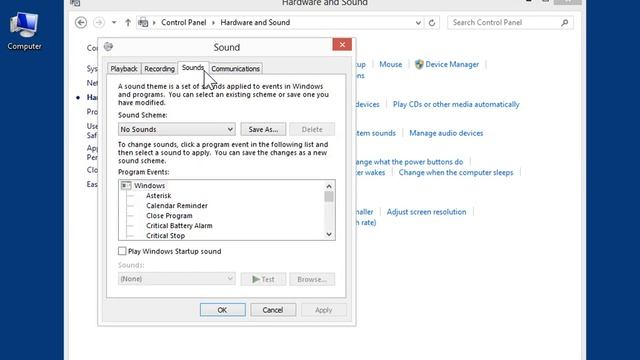Select the Asterisk program event
The width and height of the screenshot is (640, 360).
tap(158, 196)
